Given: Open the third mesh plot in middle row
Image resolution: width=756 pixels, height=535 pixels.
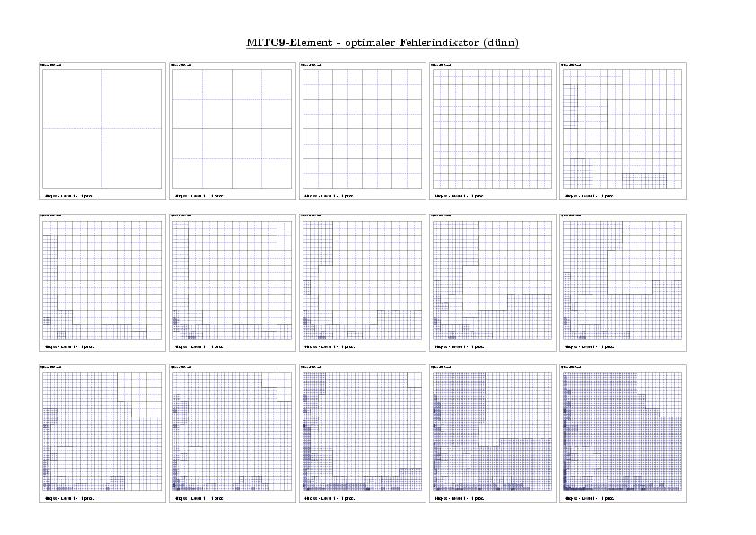Looking at the screenshot, I should pyautogui.click(x=362, y=280).
